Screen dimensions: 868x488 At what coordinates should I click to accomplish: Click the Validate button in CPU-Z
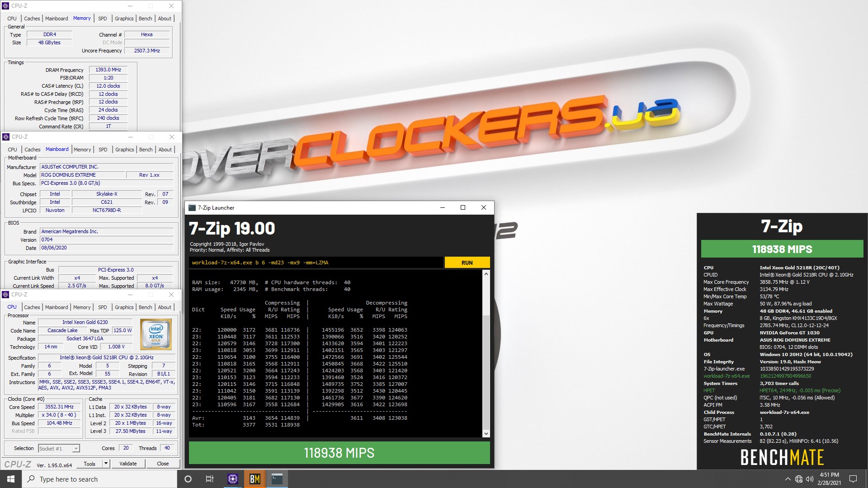click(128, 464)
